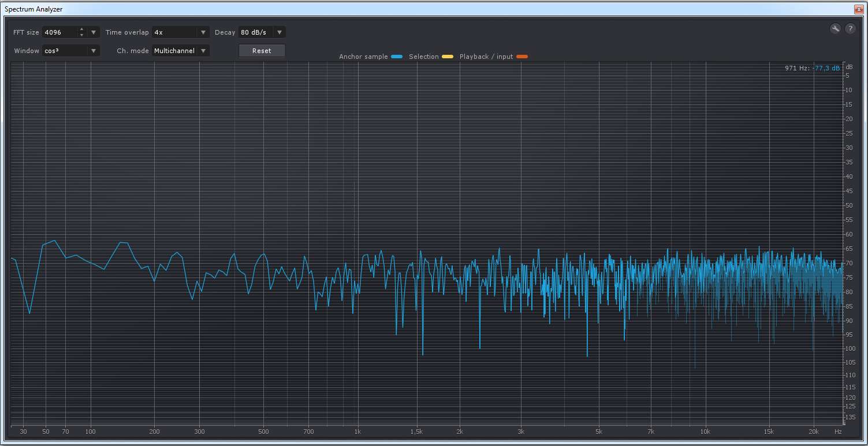The height and width of the screenshot is (446, 868).
Task: Click the Anchor sample legend label
Action: [x=363, y=57]
